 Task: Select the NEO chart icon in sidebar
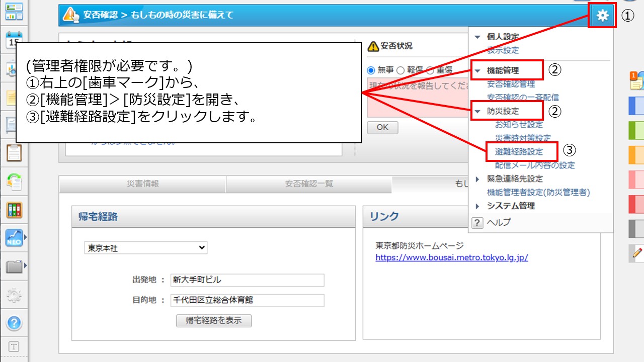coord(13,237)
